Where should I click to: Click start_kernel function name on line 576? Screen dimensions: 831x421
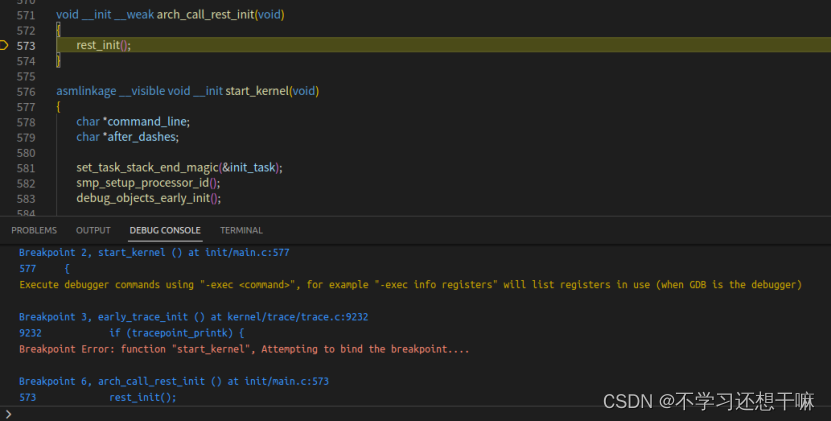click(257, 91)
